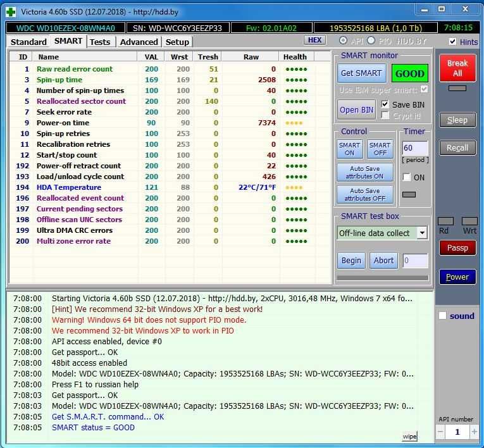Click the Passp button
Image resolution: width=484 pixels, height=448 pixels.
[457, 248]
